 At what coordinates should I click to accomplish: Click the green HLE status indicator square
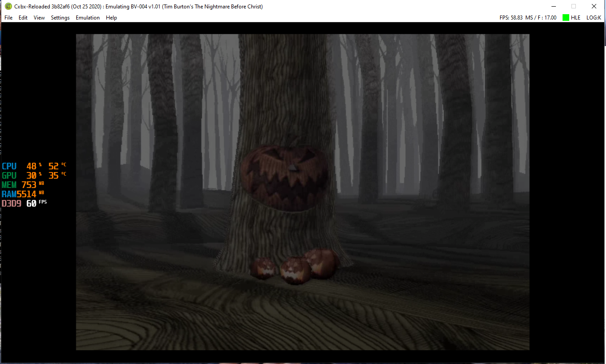(x=566, y=18)
